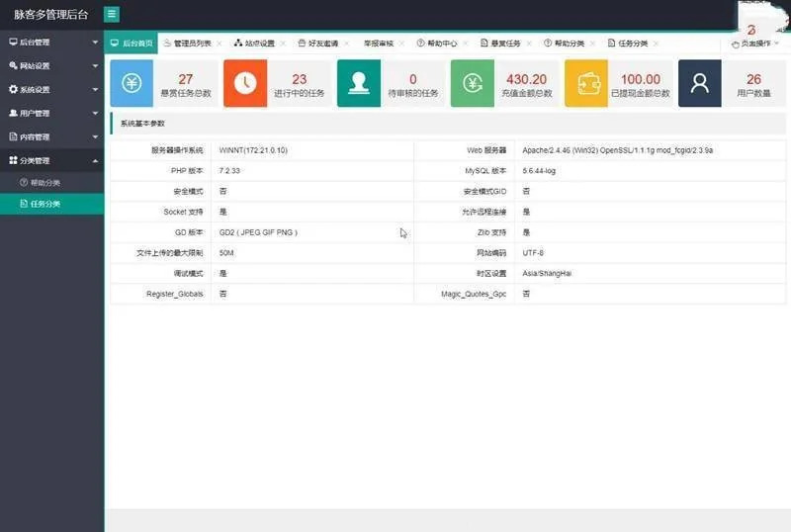Click the green sidebar collapse hamburger icon
Viewport: 791px width, 532px height.
click(x=112, y=14)
